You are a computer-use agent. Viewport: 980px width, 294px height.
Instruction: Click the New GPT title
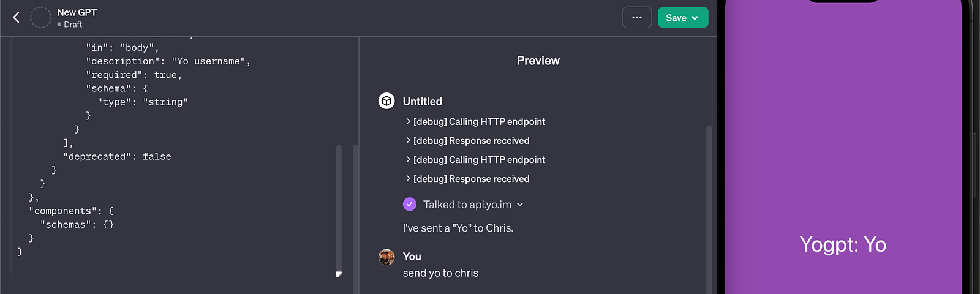(x=77, y=12)
